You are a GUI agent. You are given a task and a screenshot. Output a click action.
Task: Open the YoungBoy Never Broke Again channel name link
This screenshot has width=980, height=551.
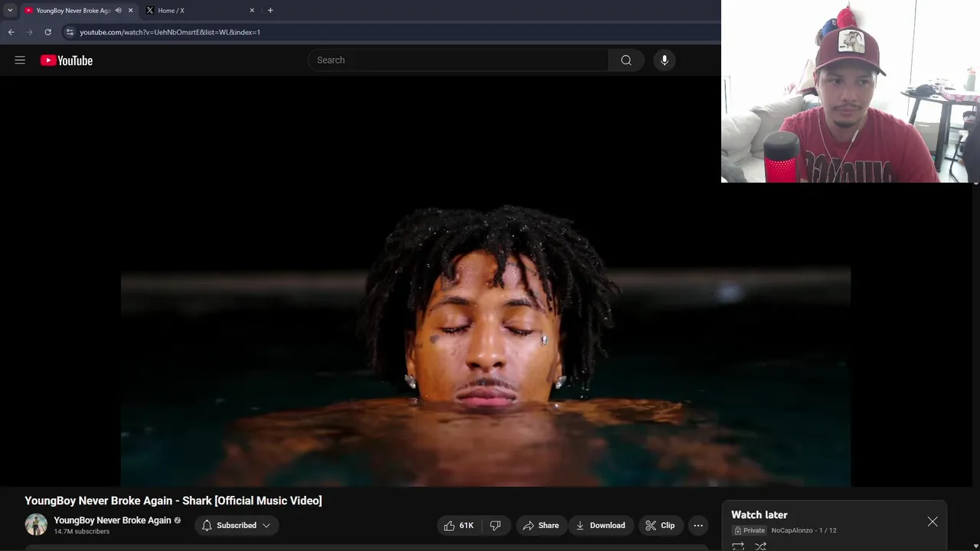[x=113, y=520]
